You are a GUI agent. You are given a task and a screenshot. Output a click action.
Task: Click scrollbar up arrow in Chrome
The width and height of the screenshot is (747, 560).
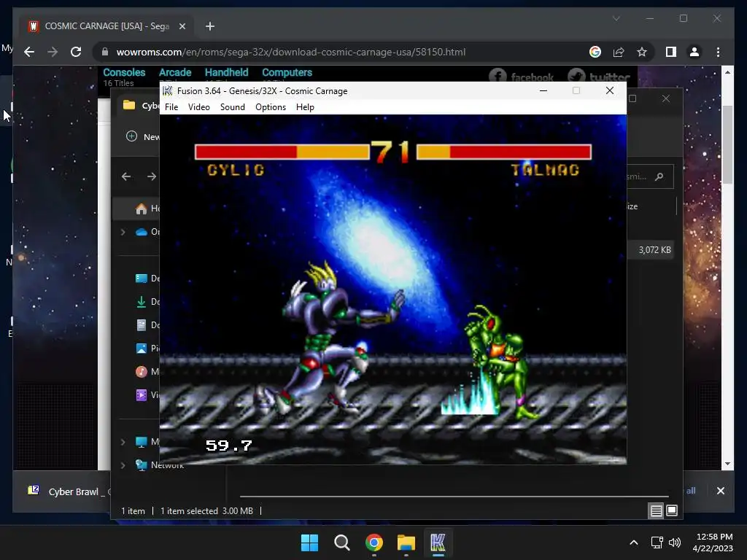coord(727,72)
